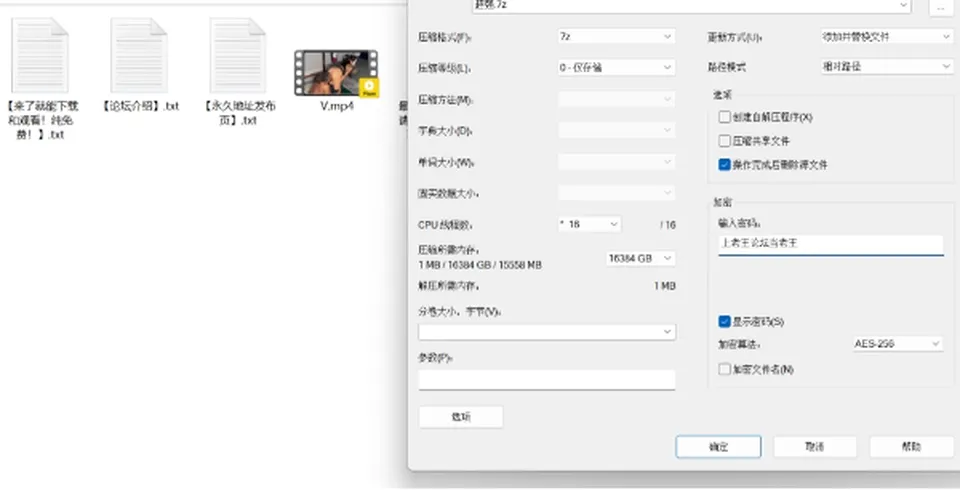Click the "1 MB / 16384 GB / 15558 MB" memory text
960x490 pixels.
tap(480, 265)
